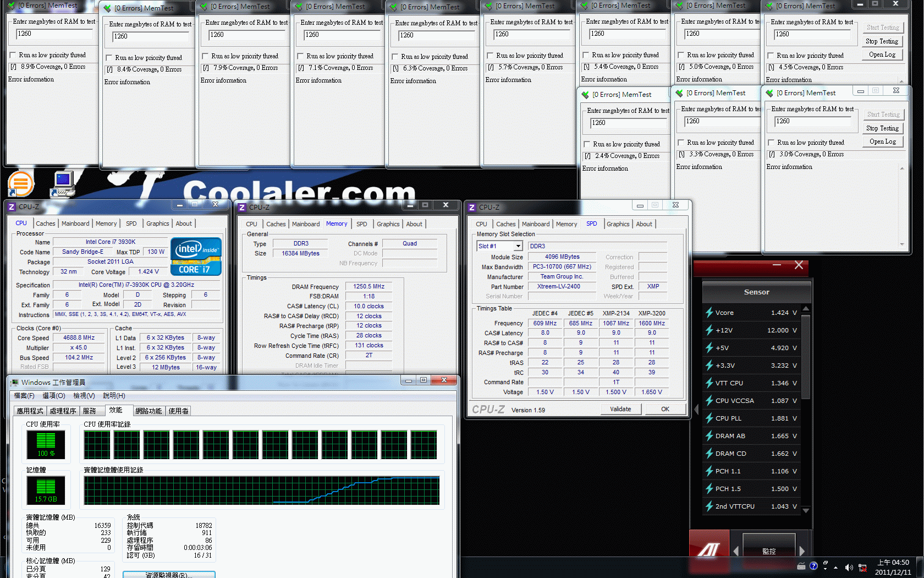Click the error info scrollbar in the 3.0% Coverage MemTest
This screenshot has width=924, height=578.
(x=901, y=206)
